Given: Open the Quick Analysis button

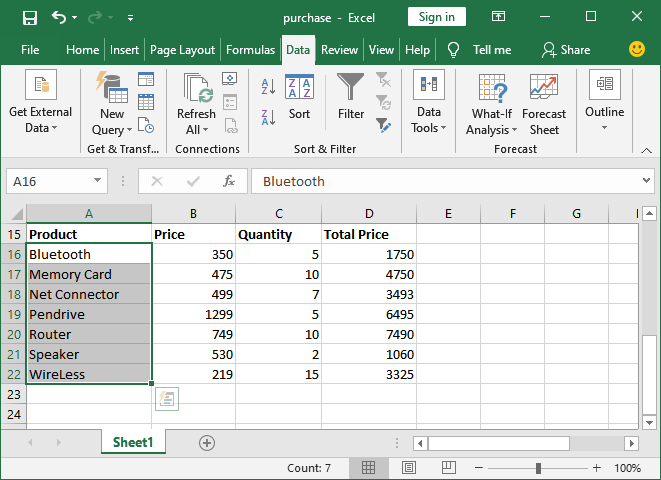Looking at the screenshot, I should [167, 399].
